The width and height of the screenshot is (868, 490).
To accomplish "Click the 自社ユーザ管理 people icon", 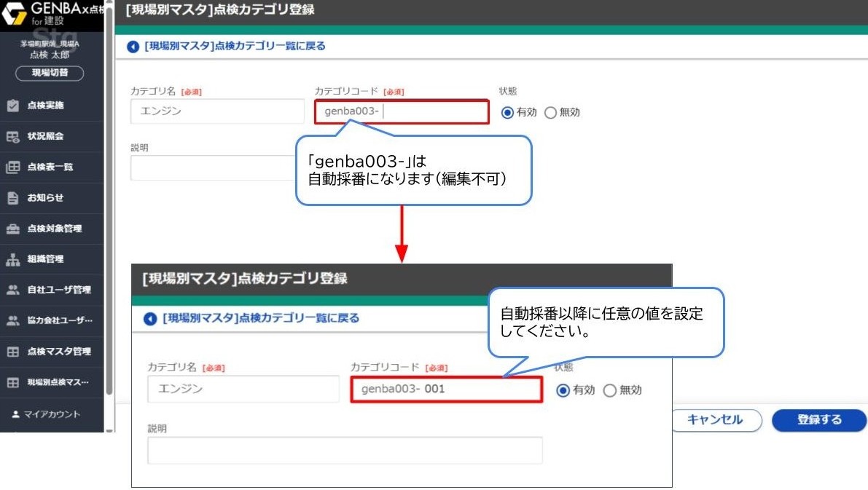I will pyautogui.click(x=12, y=290).
